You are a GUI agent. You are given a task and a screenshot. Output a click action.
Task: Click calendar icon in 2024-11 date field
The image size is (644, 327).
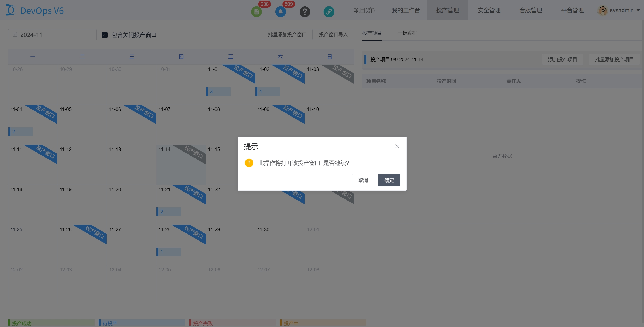[15, 35]
